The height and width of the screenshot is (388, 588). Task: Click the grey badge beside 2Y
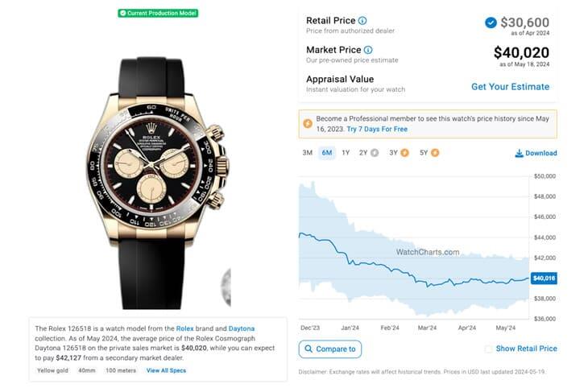point(375,152)
